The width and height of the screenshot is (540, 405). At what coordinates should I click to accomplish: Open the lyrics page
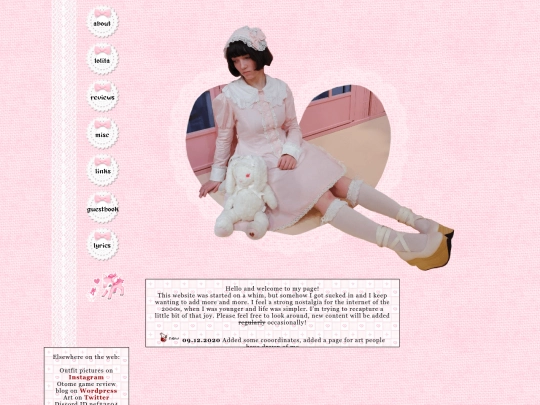[x=102, y=245]
